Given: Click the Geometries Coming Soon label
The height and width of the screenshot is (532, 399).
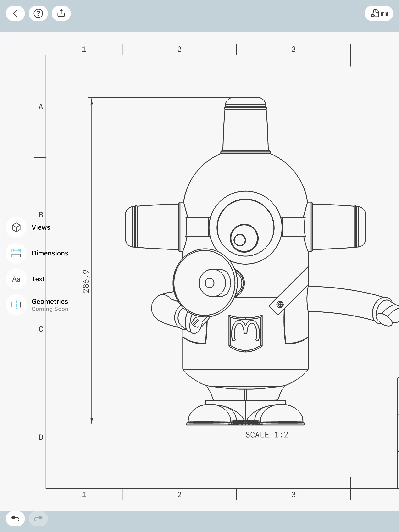Looking at the screenshot, I should (50, 305).
